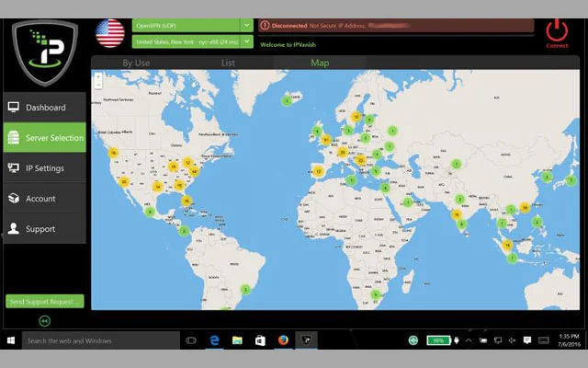
Task: Click the battery 98% indicator in the tray
Action: (439, 340)
